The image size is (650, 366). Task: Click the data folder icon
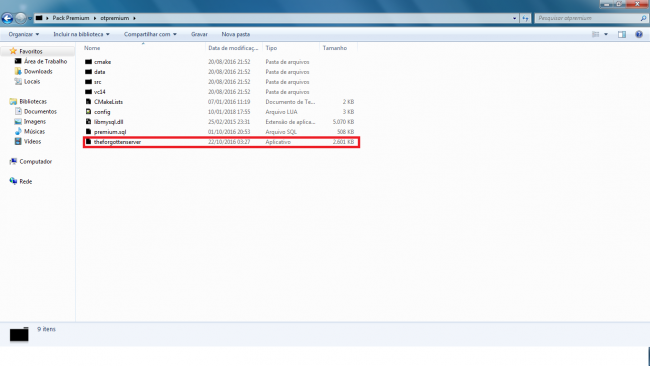tap(88, 72)
